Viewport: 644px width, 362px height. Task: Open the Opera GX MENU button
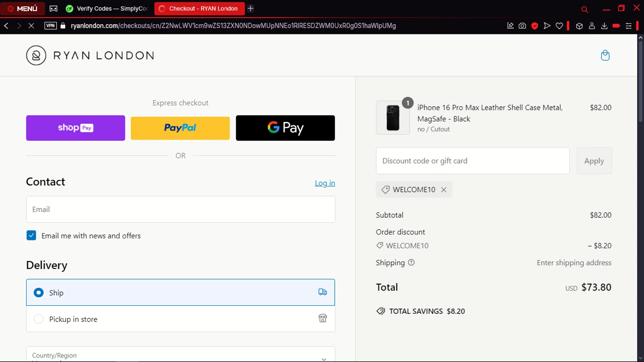[x=22, y=8]
